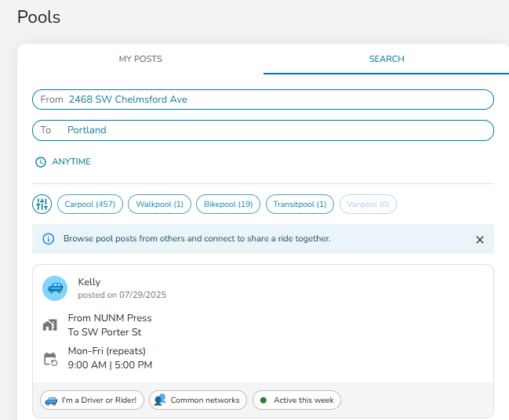Click Kelly's blue car avatar
Image resolution: width=509 pixels, height=420 pixels.
pyautogui.click(x=55, y=288)
